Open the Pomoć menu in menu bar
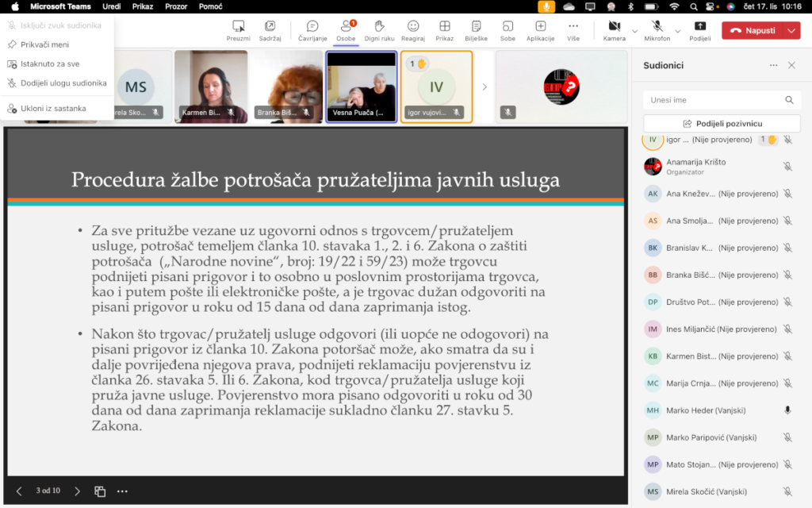The height and width of the screenshot is (508, 812). click(x=211, y=6)
